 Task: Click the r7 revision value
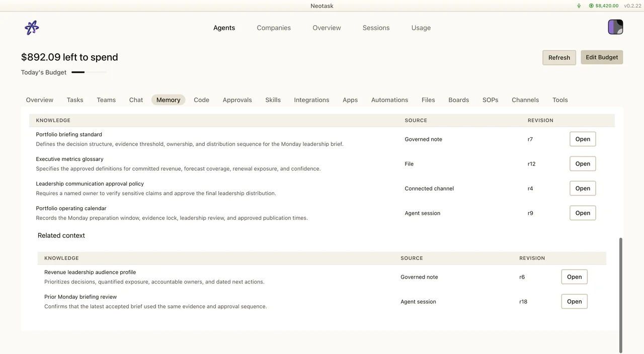[x=530, y=139]
